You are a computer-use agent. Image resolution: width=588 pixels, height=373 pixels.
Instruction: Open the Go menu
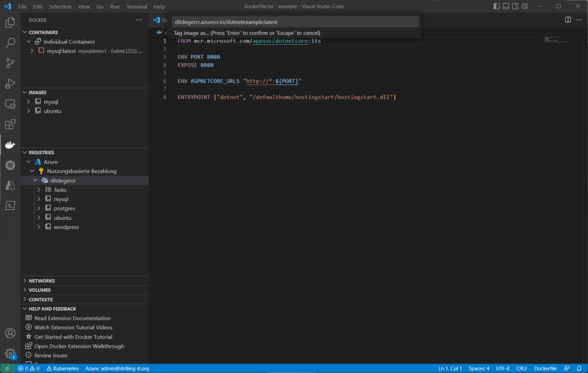coord(100,6)
